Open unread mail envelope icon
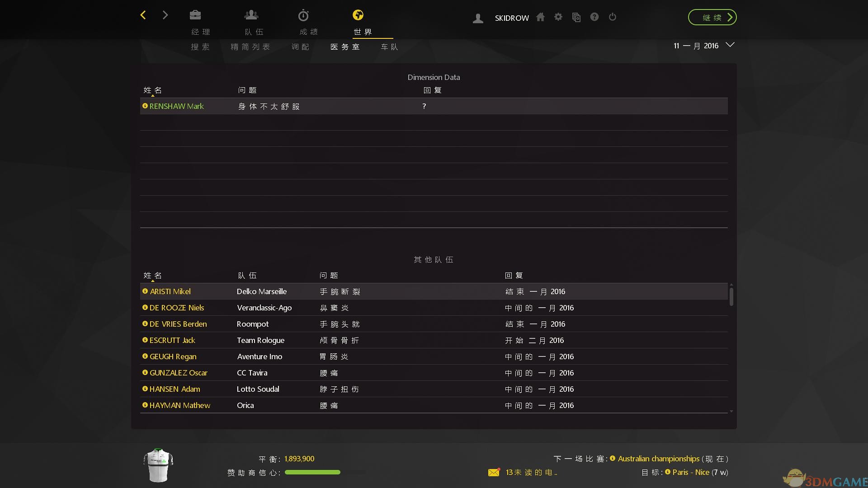868x488 pixels. [x=494, y=472]
